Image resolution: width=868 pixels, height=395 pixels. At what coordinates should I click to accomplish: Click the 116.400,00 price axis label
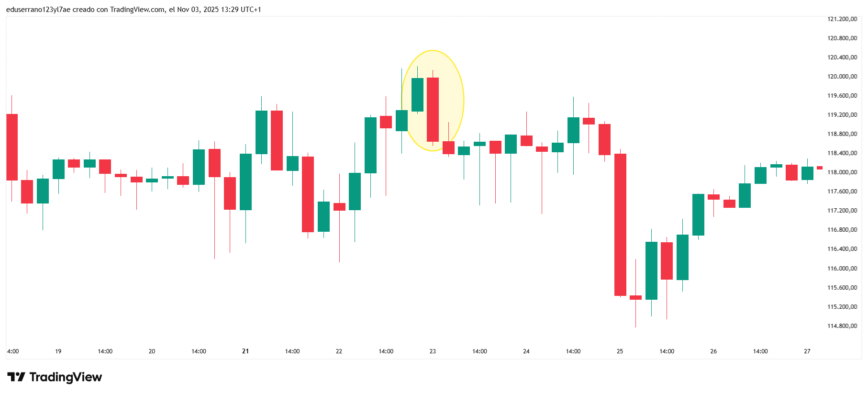point(842,249)
